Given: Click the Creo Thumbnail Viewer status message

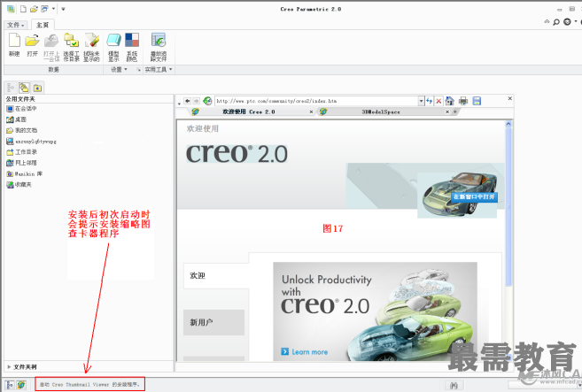Looking at the screenshot, I should pyautogui.click(x=89, y=385).
